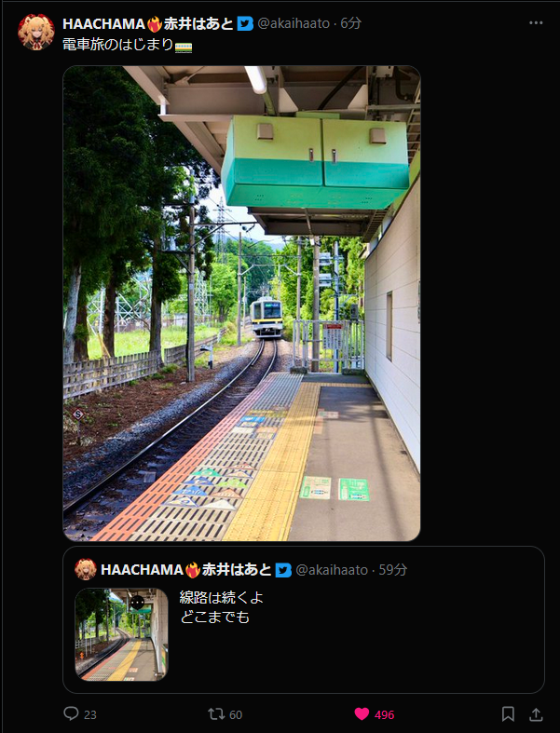
Task: Open quoted tweet text 線路は続くよ
Action: [x=221, y=597]
